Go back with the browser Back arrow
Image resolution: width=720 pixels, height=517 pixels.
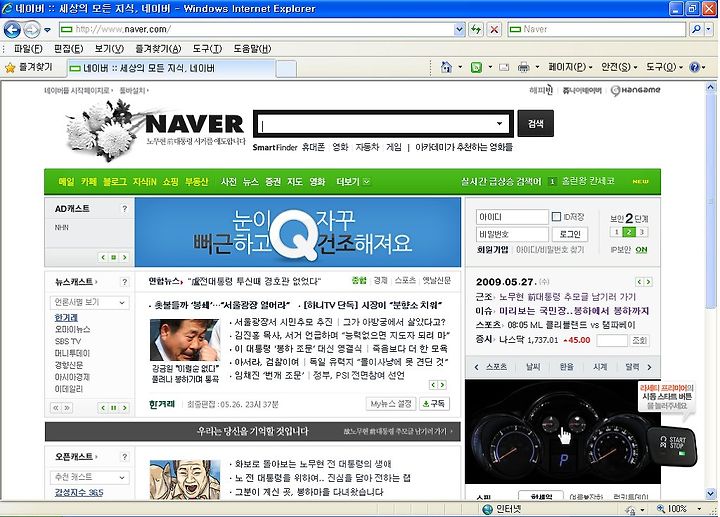[12, 30]
